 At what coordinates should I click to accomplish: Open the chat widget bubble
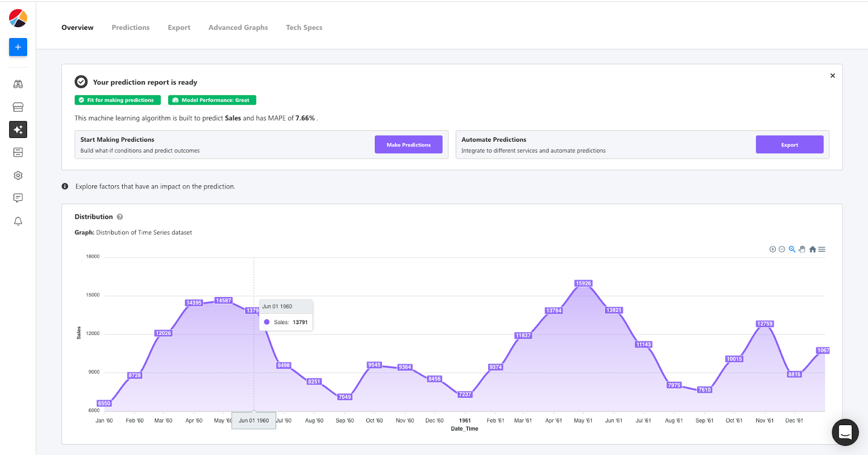coord(845,432)
